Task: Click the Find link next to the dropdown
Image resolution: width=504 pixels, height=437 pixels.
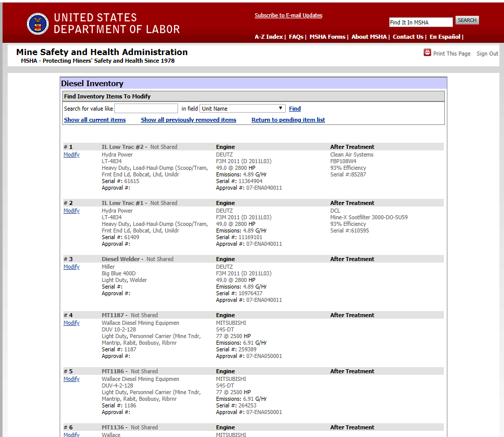Action: pyautogui.click(x=295, y=109)
